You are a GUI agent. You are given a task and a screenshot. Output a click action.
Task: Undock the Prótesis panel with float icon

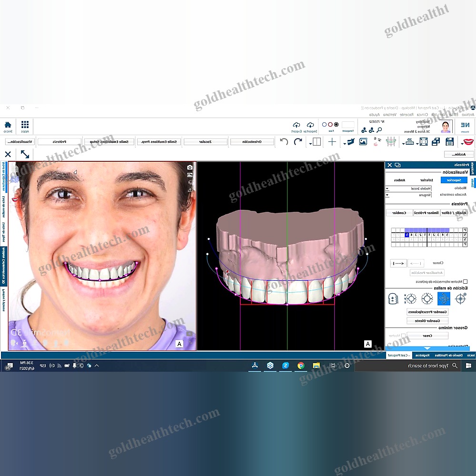(397, 165)
